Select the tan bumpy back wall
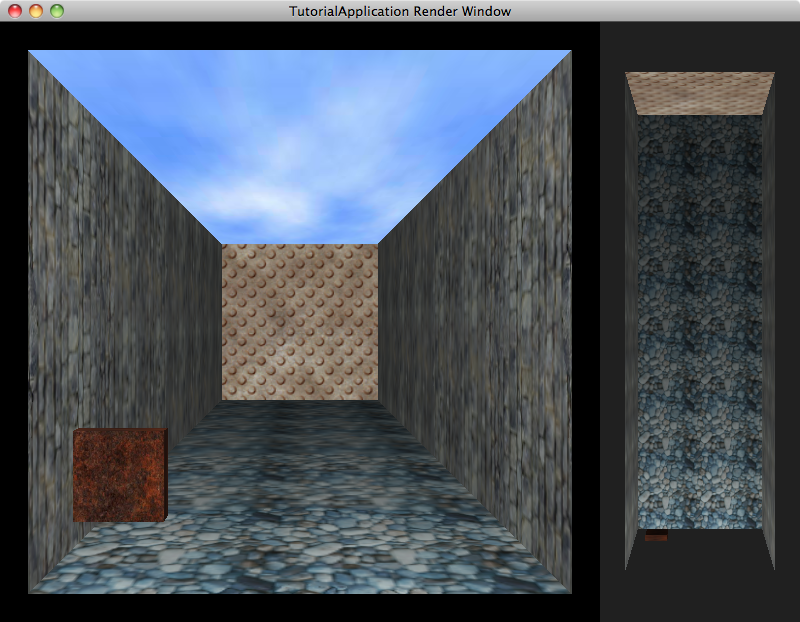Viewport: 800px width, 622px height. click(x=299, y=321)
